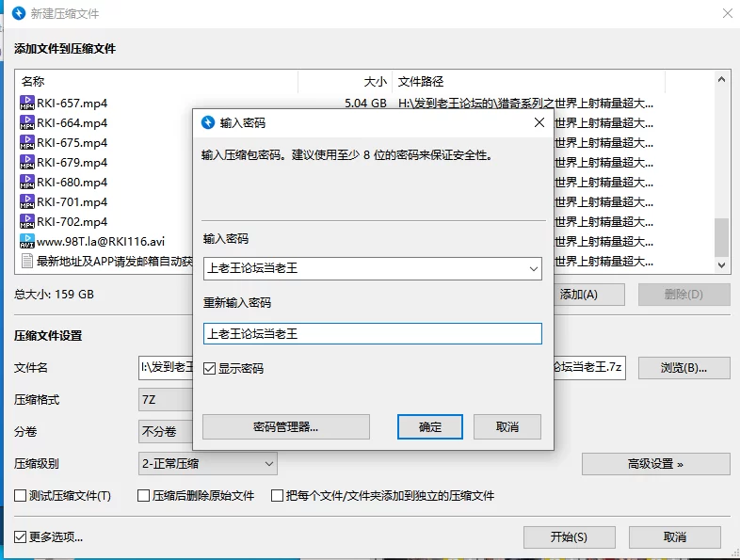This screenshot has width=740, height=560.
Task: Open the 压缩格式 7Z dropdown
Action: pos(166,400)
